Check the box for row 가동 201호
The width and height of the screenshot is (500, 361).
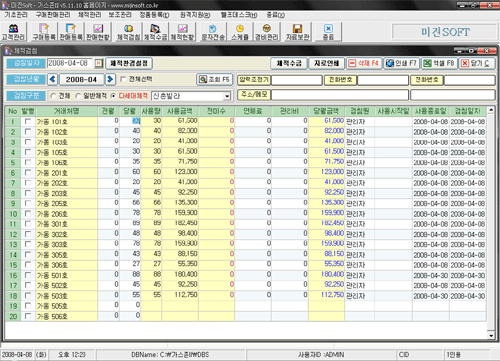tap(28, 173)
